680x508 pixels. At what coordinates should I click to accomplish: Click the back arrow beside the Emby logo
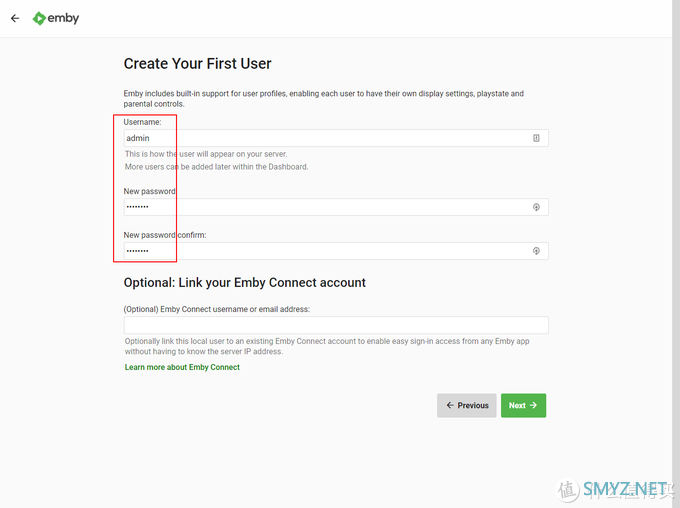(15, 18)
